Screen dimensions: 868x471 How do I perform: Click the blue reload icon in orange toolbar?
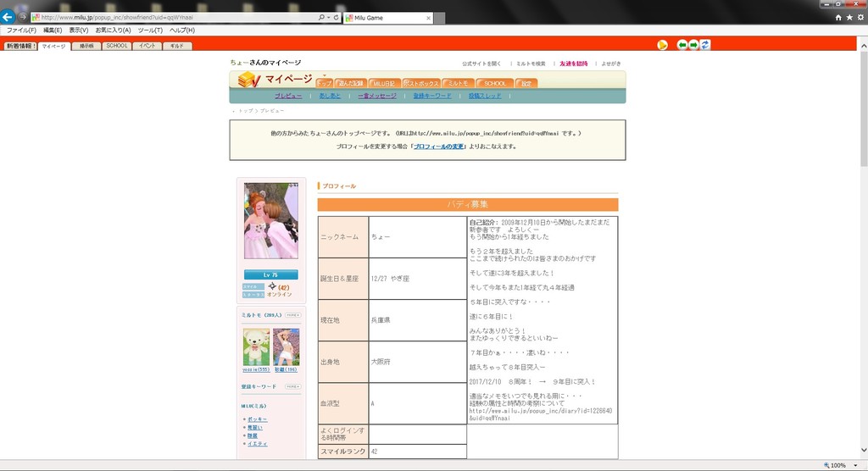click(x=705, y=45)
